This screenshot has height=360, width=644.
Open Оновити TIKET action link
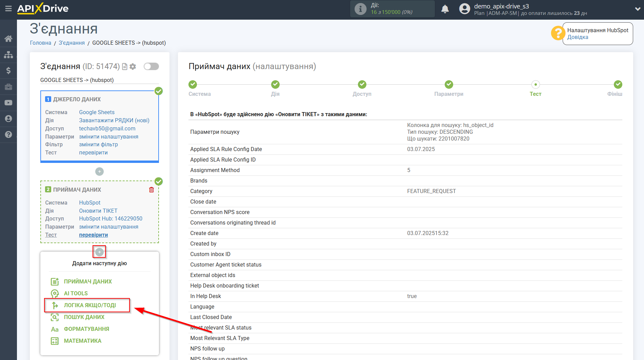tap(98, 211)
